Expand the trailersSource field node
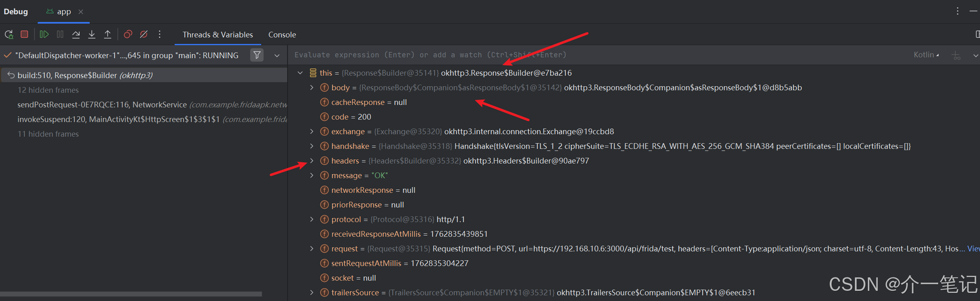This screenshot has height=301, width=980. click(312, 292)
